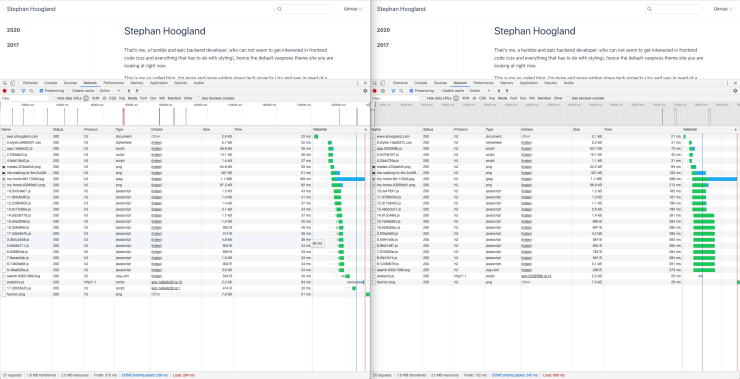The image size is (740, 379).
Task: Open Security tab in left DevTools
Action: (x=180, y=83)
